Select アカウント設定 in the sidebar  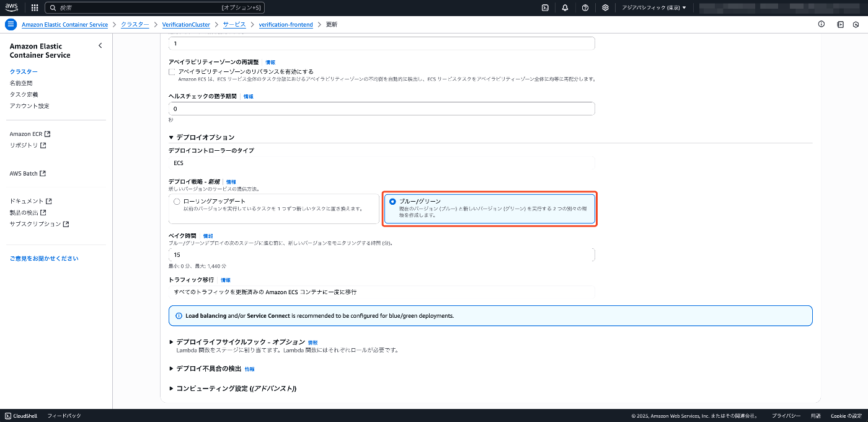[29, 106]
